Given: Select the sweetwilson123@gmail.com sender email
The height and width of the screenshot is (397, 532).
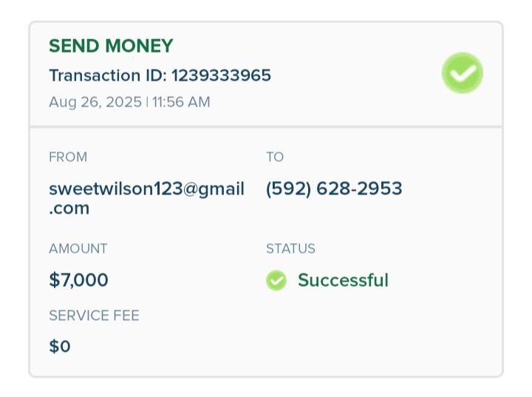Looking at the screenshot, I should [x=146, y=198].
